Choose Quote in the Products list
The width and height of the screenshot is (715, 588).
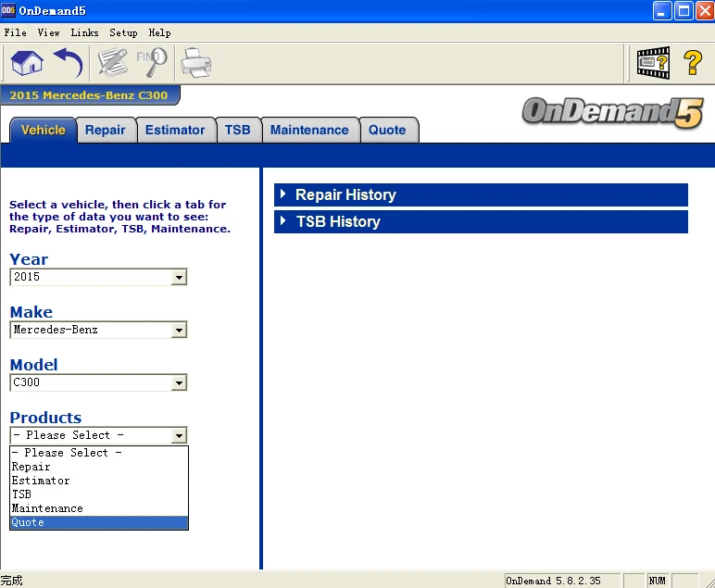tap(99, 522)
